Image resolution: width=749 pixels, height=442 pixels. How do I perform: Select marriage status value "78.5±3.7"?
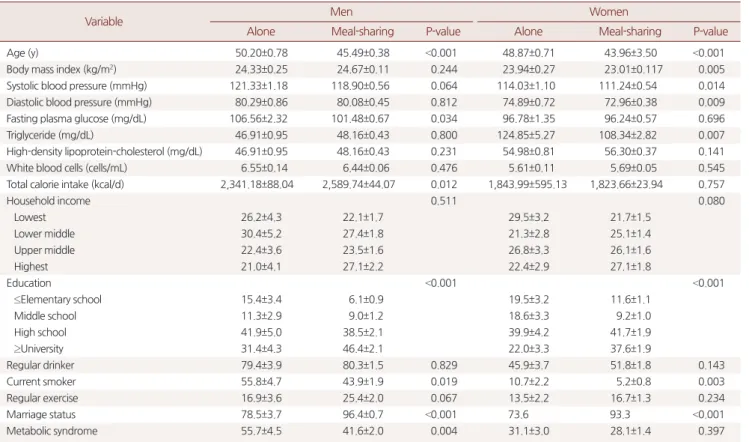pyautogui.click(x=261, y=415)
